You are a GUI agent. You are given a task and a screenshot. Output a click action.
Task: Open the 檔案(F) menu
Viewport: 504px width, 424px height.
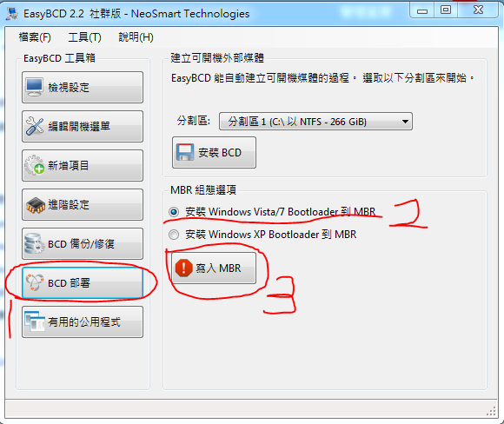(x=35, y=37)
